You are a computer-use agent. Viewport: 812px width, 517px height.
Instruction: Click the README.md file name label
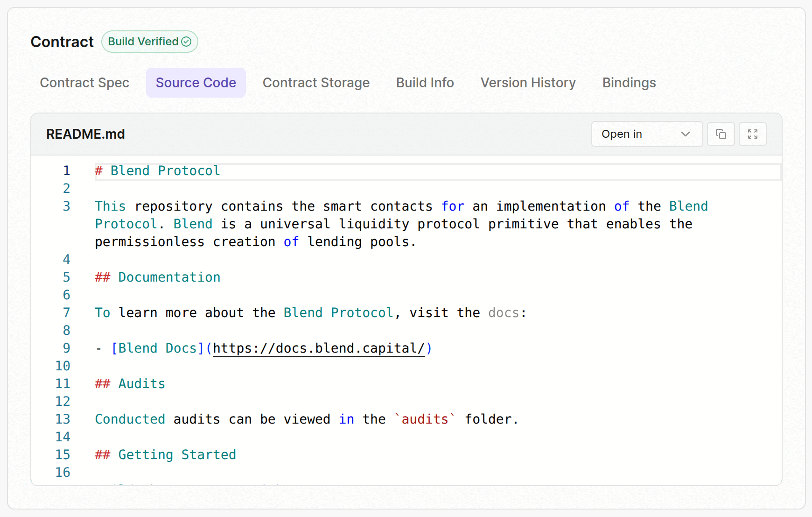(x=85, y=134)
